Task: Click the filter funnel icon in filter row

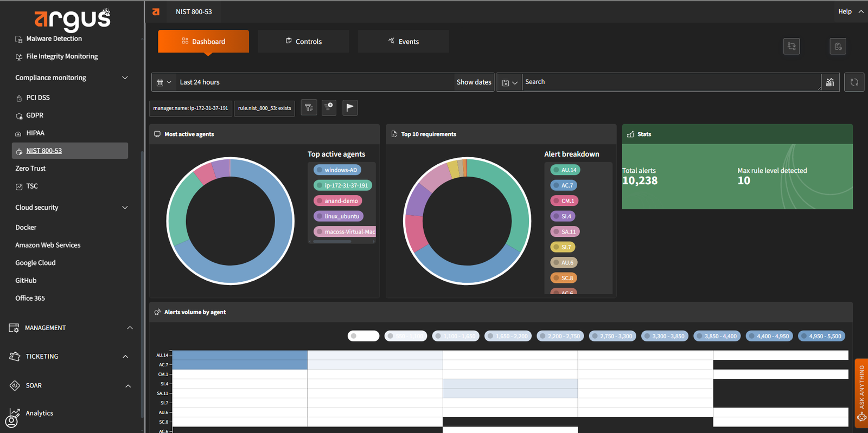Action: 309,108
